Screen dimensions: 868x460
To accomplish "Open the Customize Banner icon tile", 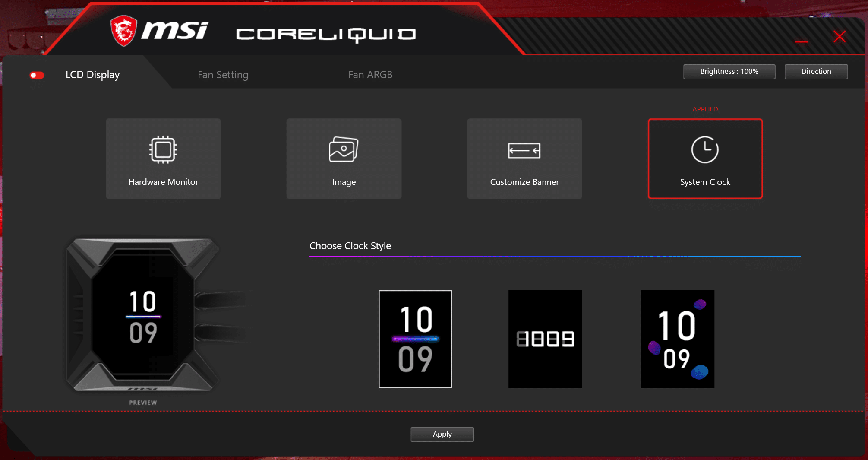I will point(524,159).
